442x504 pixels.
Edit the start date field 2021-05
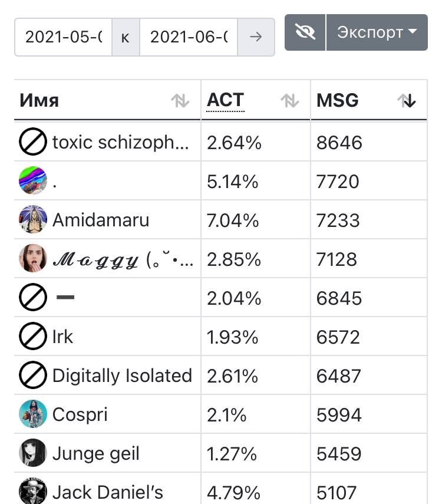point(63,37)
